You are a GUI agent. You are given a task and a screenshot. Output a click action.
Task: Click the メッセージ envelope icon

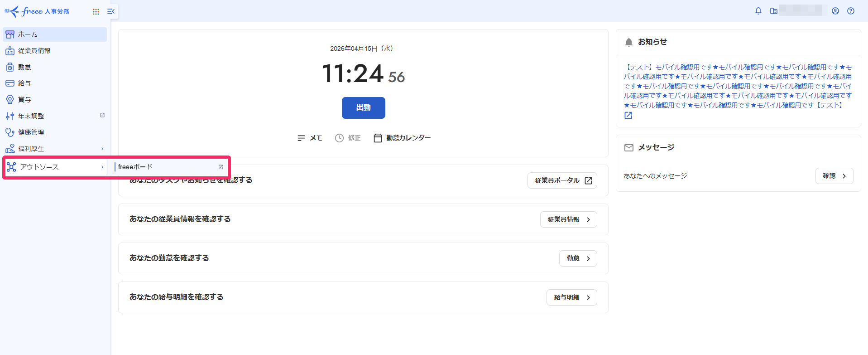point(629,148)
